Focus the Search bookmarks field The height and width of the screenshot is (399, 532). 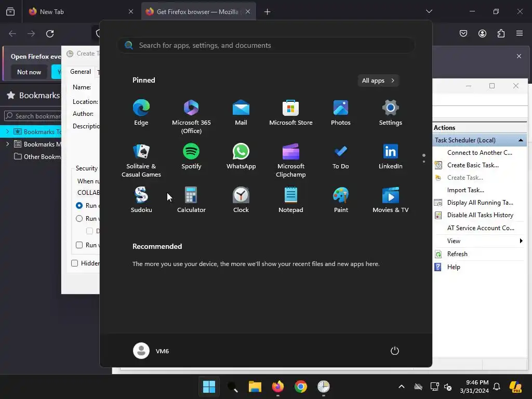pos(33,116)
